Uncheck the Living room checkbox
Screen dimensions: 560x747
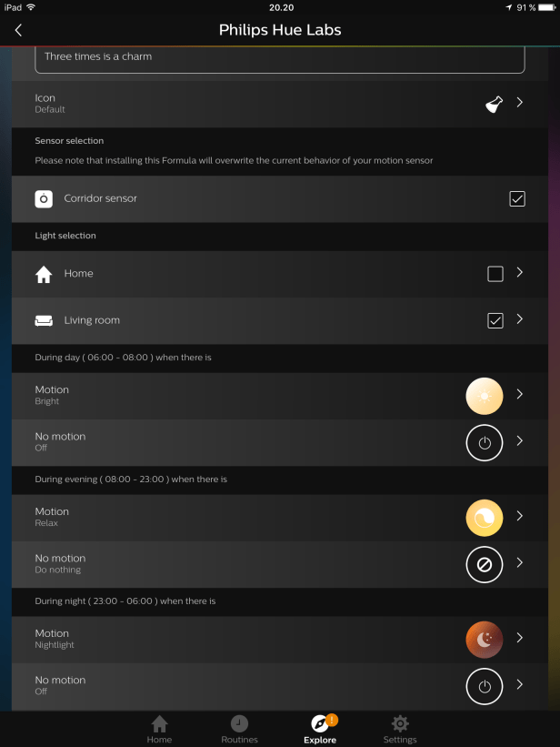tap(495, 320)
